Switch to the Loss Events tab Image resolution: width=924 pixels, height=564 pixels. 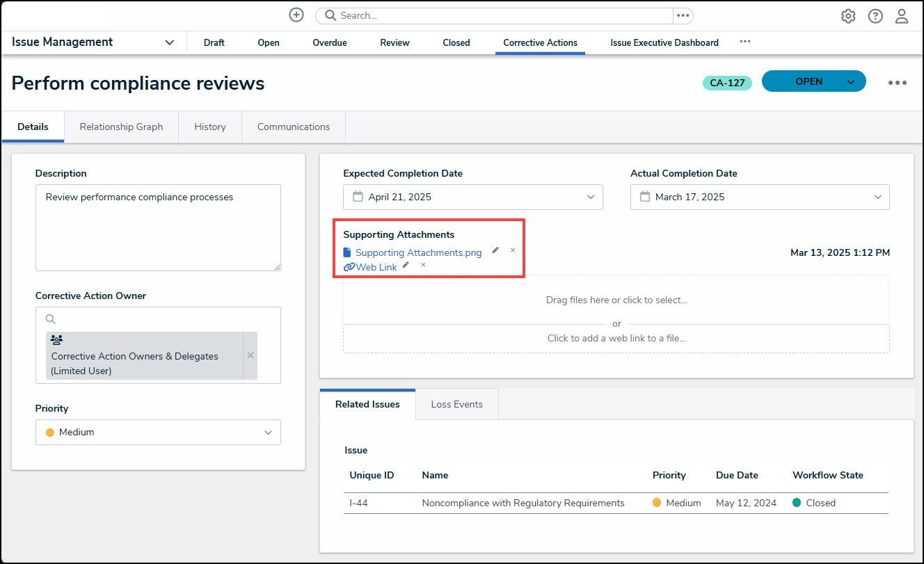[456, 405]
